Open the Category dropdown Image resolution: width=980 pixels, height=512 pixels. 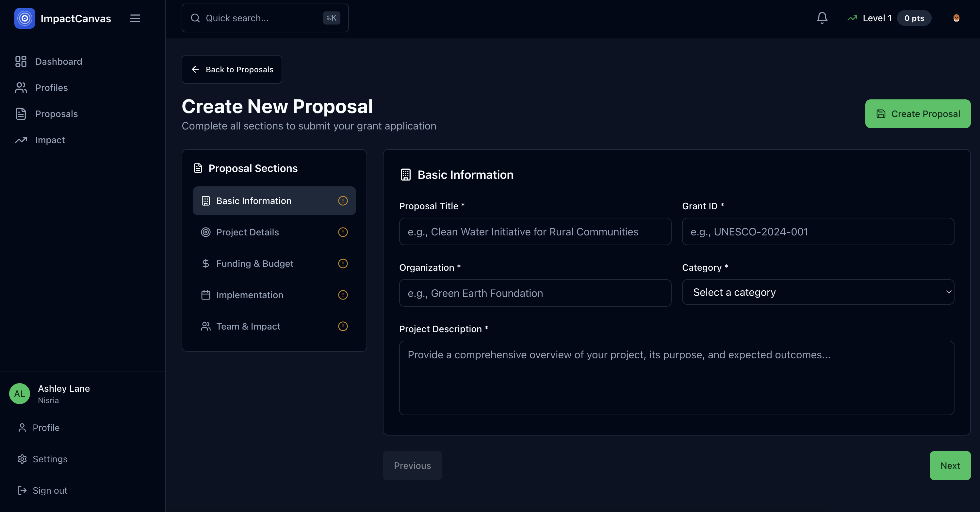[x=818, y=292]
